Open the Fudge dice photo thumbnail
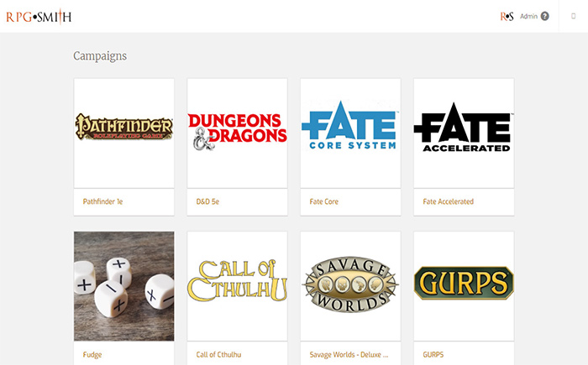Screen dimensions: 588x365 [x=124, y=286]
